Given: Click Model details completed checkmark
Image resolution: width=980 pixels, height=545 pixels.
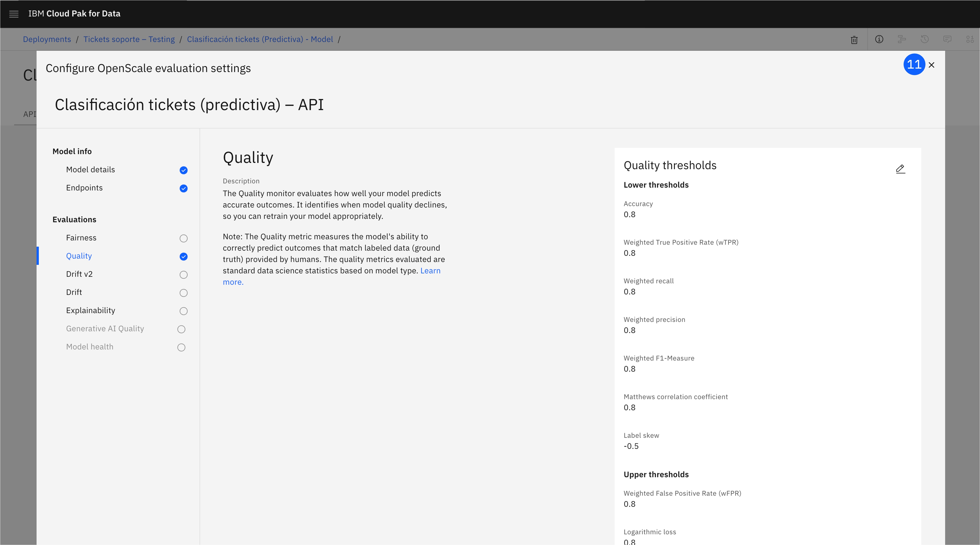Looking at the screenshot, I should point(183,170).
